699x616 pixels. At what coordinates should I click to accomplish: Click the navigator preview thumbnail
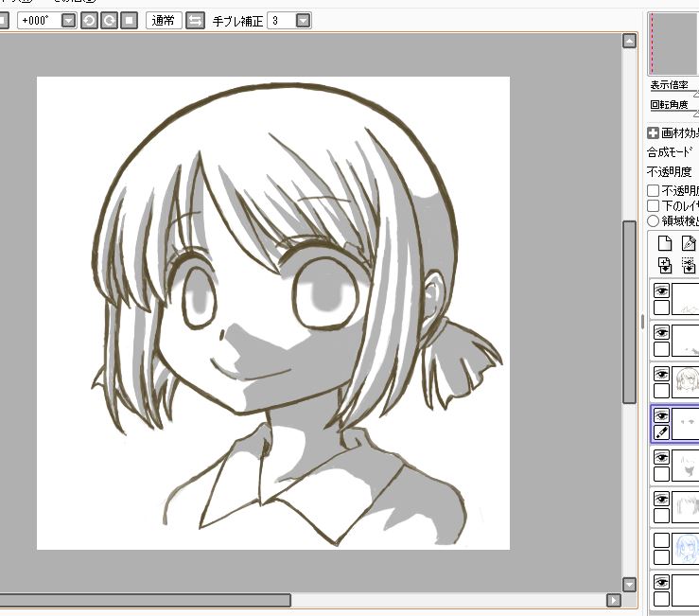click(x=674, y=44)
